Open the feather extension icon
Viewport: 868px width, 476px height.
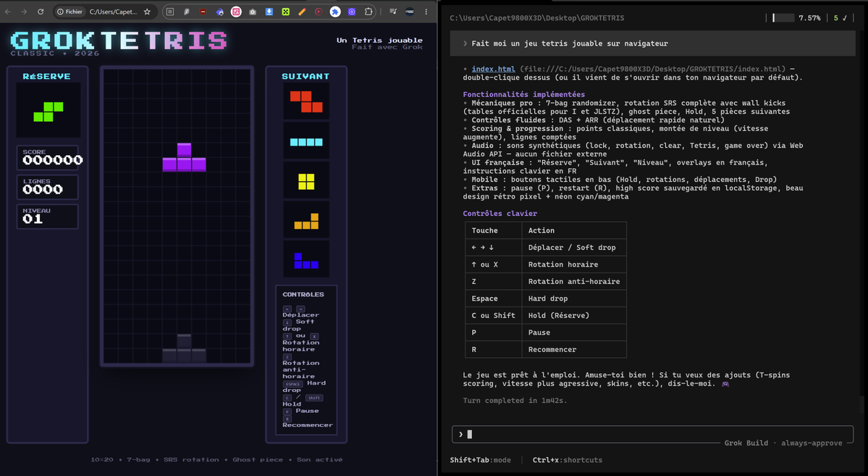pyautogui.click(x=187, y=12)
